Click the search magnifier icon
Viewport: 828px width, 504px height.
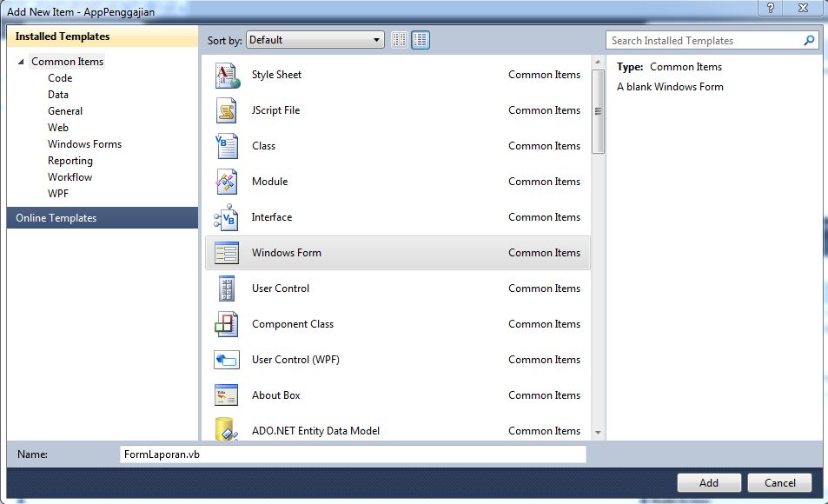pyautogui.click(x=809, y=40)
